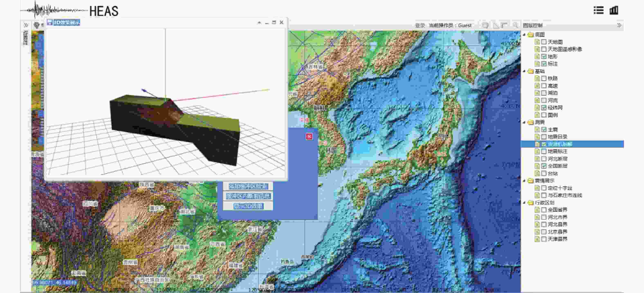This screenshot has width=644, height=293.
Task: Toggle the 全国断层 layer checkbox
Action: tap(543, 166)
